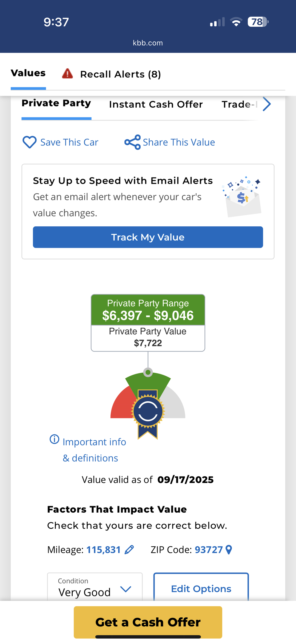Select the Private Party tab
296x644 pixels.
click(56, 103)
